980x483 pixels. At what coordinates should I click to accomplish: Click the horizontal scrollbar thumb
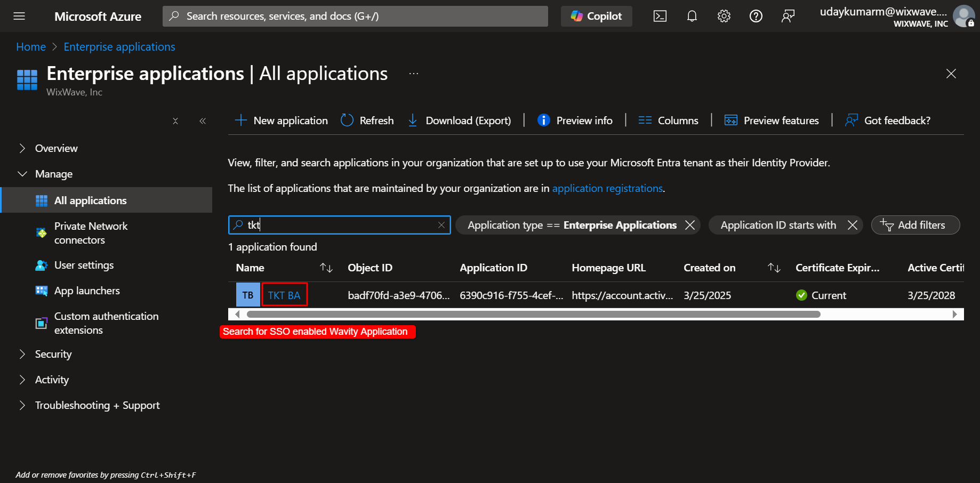(x=533, y=314)
